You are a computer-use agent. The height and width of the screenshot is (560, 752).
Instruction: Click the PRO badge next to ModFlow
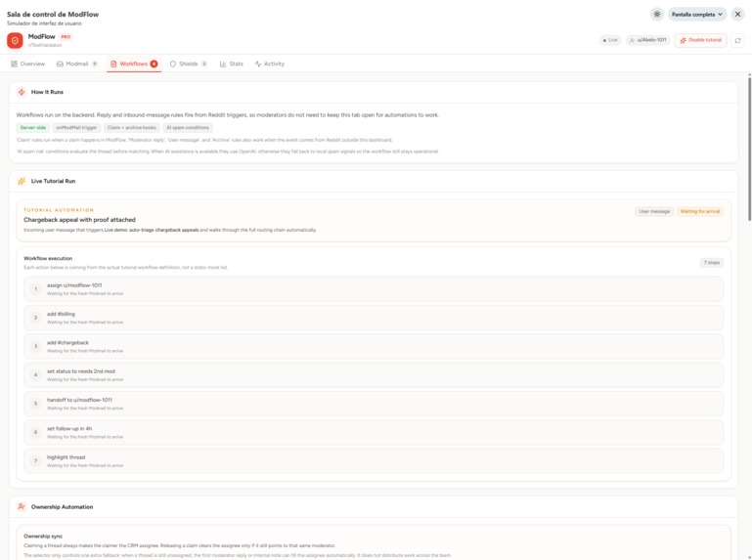(66, 36)
